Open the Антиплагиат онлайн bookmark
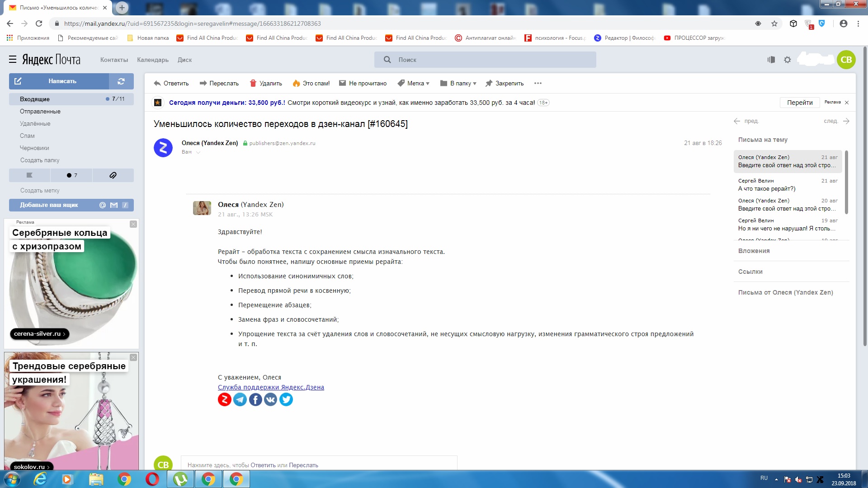Screen dimensions: 868x488 click(x=486, y=38)
